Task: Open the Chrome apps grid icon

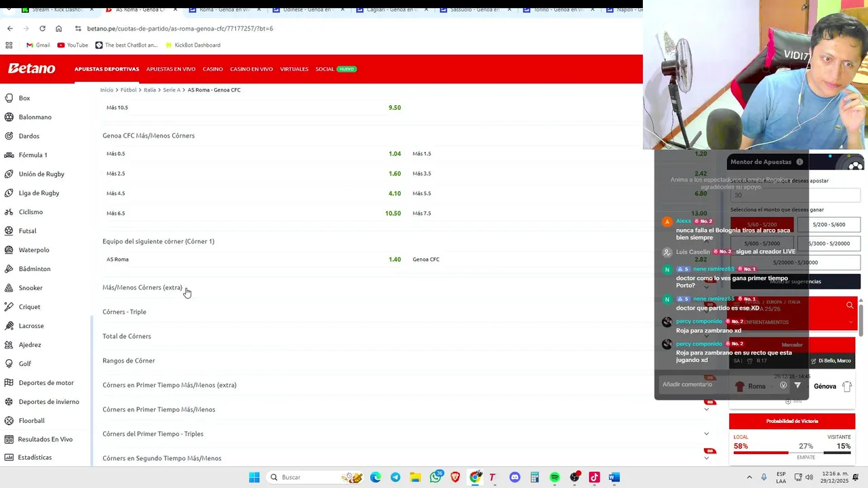Action: [x=9, y=45]
